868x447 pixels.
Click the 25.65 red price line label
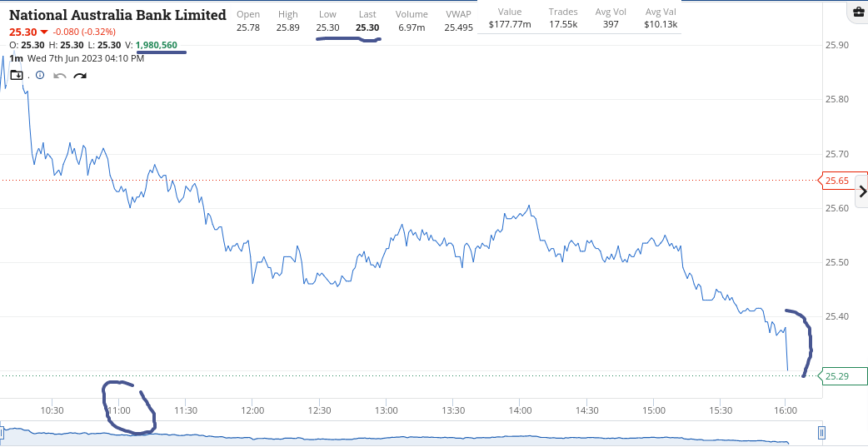(x=841, y=181)
